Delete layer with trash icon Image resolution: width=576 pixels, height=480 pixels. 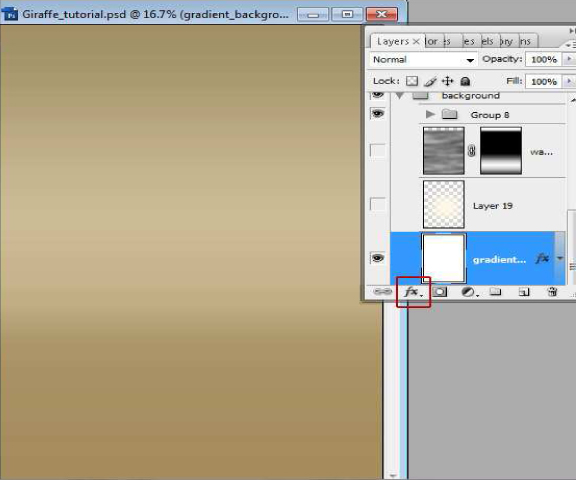(x=552, y=292)
